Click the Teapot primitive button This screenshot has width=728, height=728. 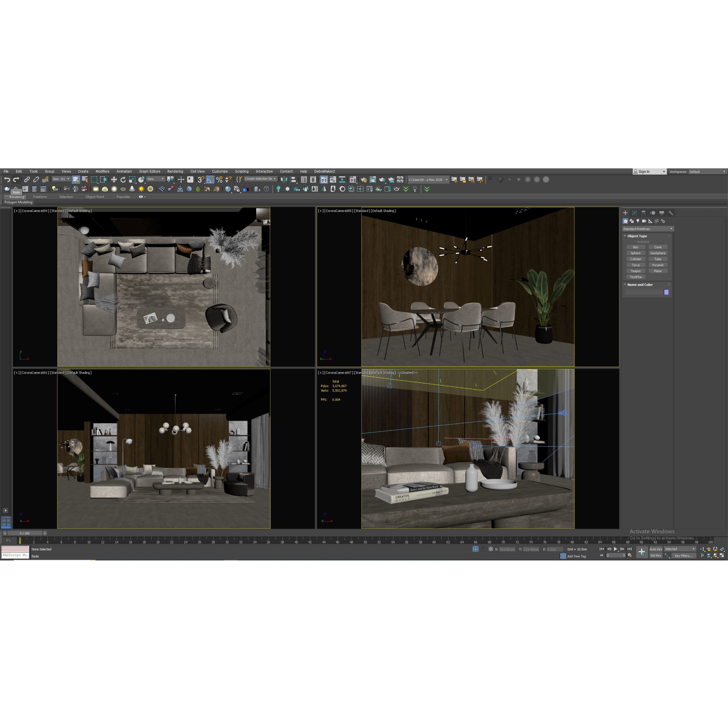tap(636, 271)
